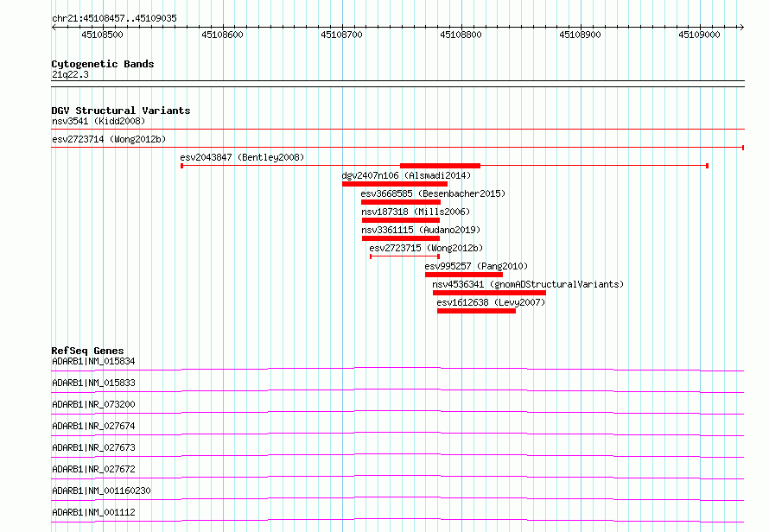Click the red bar under esv1612638
This screenshot has width=769, height=532.
pos(476,311)
